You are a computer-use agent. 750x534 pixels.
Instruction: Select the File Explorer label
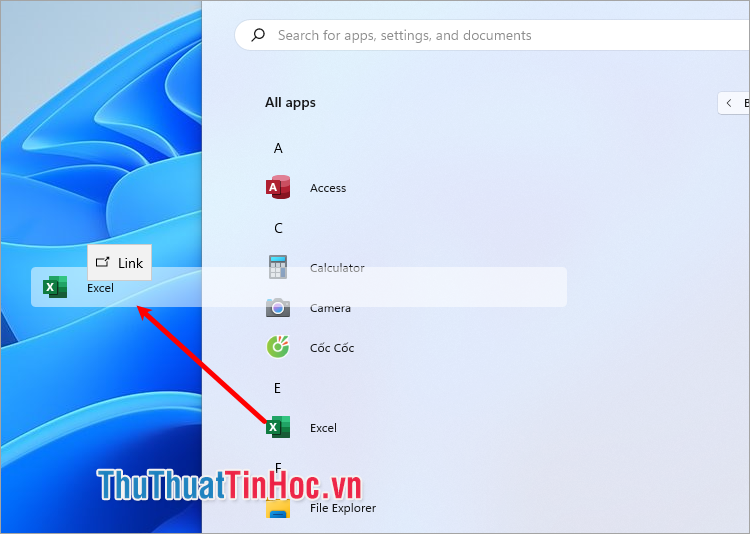pos(342,508)
